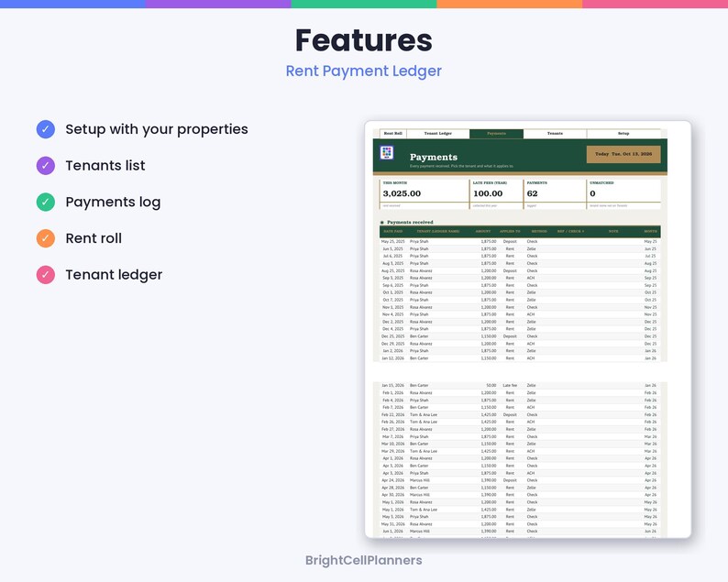The height and width of the screenshot is (582, 728).
Task: Click the Feb 22, 2026 date cell
Action: click(x=392, y=415)
